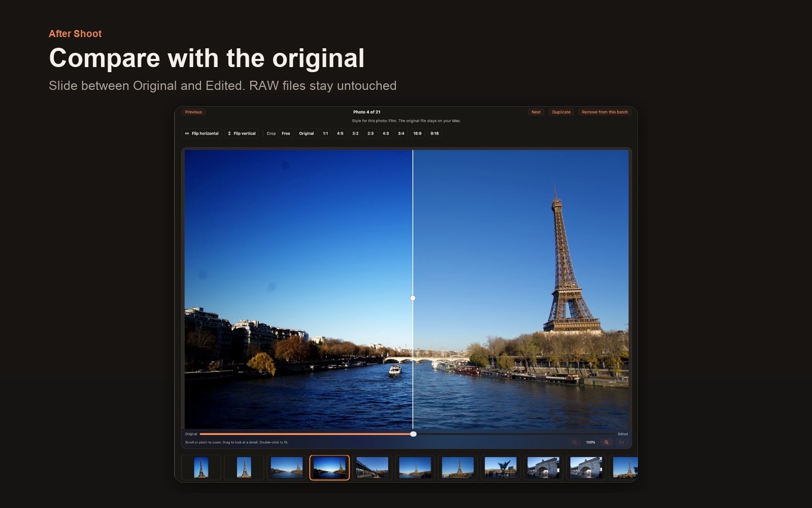The width and height of the screenshot is (812, 508).
Task: Flip the photo horizontally
Action: pos(201,134)
